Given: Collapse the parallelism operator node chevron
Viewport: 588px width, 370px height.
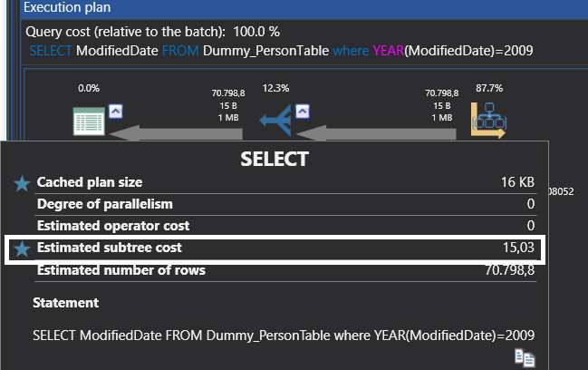Looking at the screenshot, I should (x=303, y=111).
